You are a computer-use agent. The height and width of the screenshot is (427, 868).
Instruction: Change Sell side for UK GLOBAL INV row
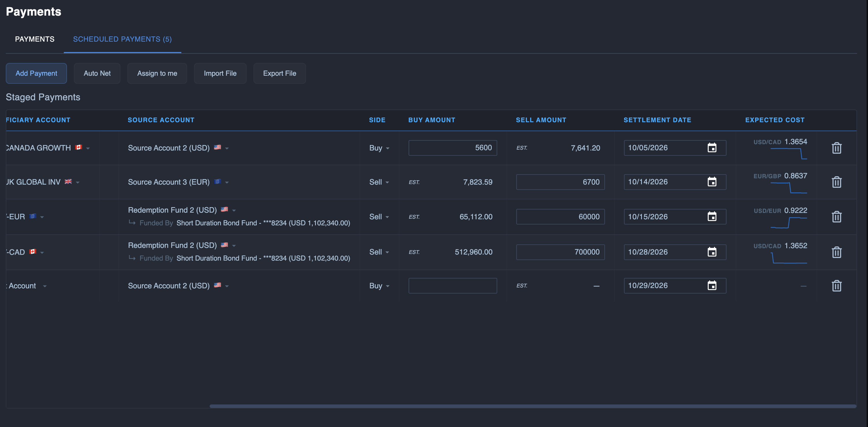click(x=379, y=182)
